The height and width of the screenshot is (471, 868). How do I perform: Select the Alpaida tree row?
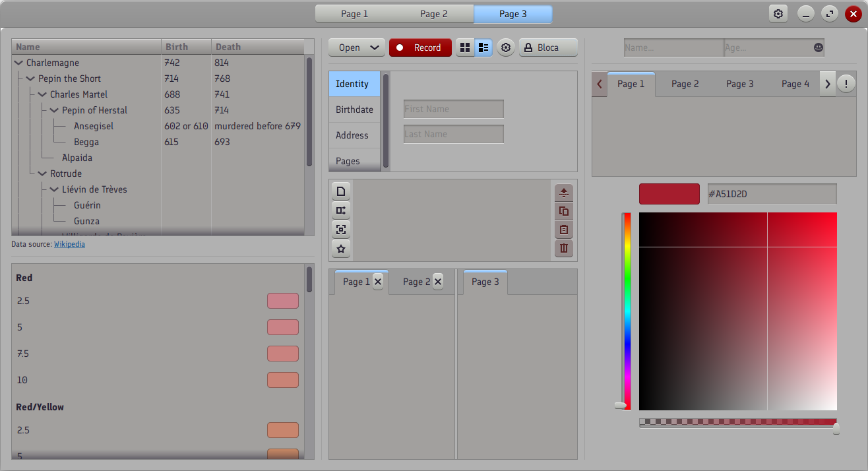point(158,158)
